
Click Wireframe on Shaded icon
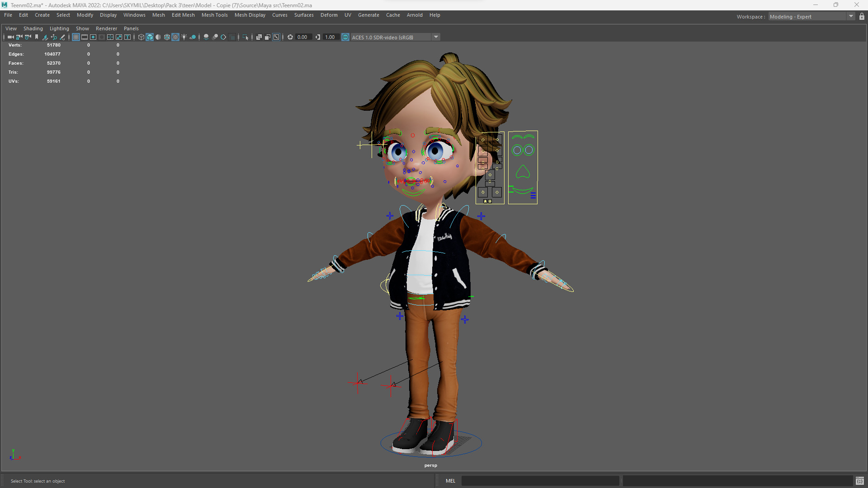pos(167,37)
